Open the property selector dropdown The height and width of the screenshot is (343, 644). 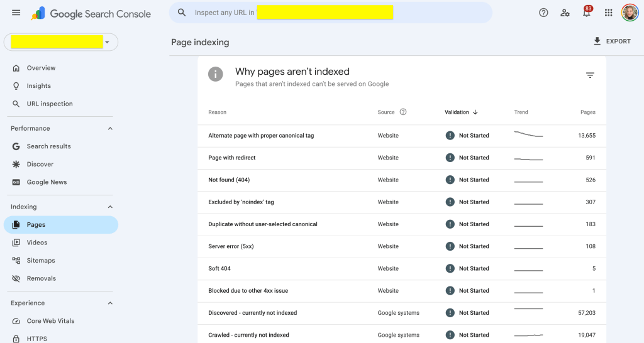(61, 42)
